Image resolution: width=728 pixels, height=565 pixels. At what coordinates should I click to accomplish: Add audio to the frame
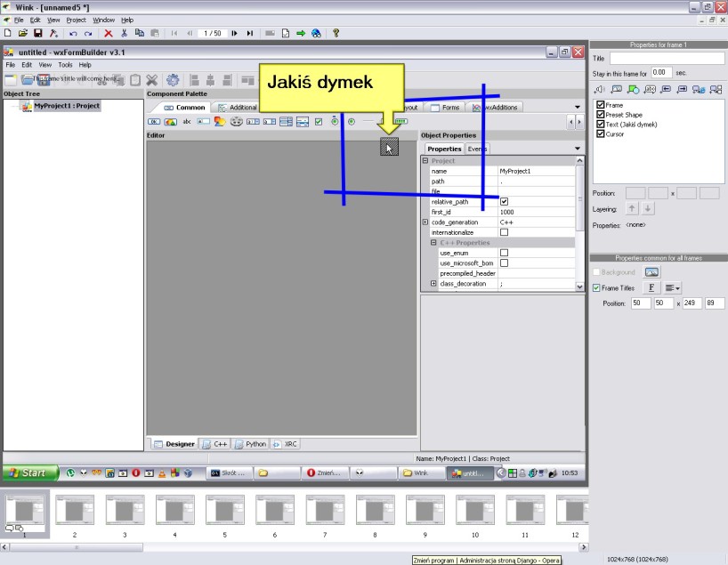tap(599, 89)
